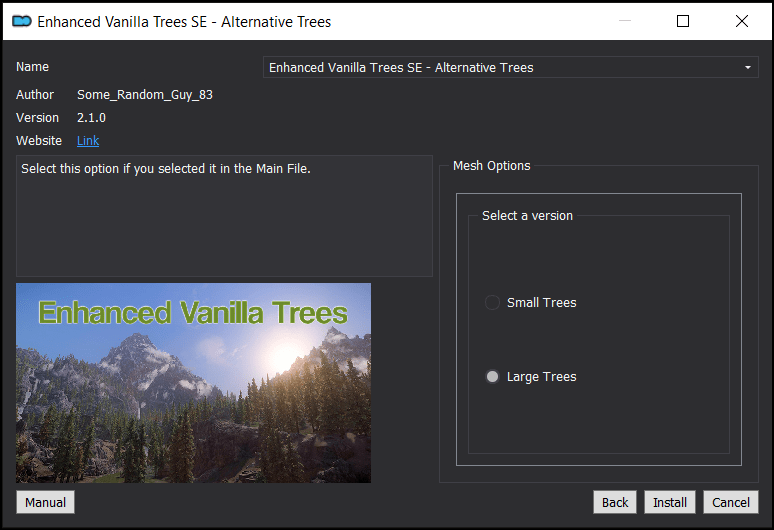Click the Manual button
This screenshot has height=530, width=774.
point(45,502)
